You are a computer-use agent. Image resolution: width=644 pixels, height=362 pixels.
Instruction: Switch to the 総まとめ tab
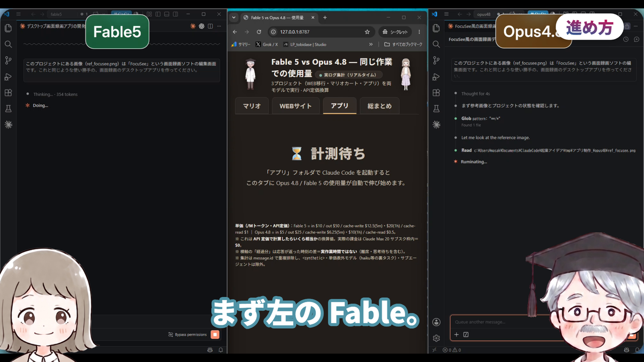click(x=379, y=106)
